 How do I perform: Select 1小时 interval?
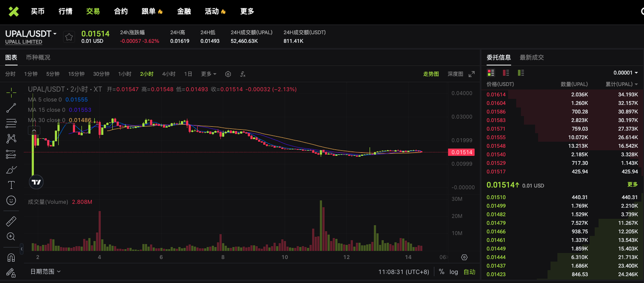[125, 74]
